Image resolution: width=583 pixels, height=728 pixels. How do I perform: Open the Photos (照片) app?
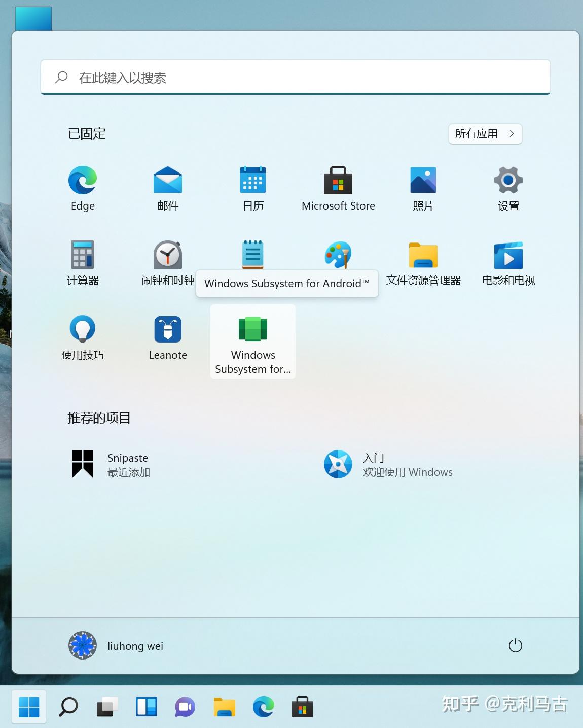423,189
